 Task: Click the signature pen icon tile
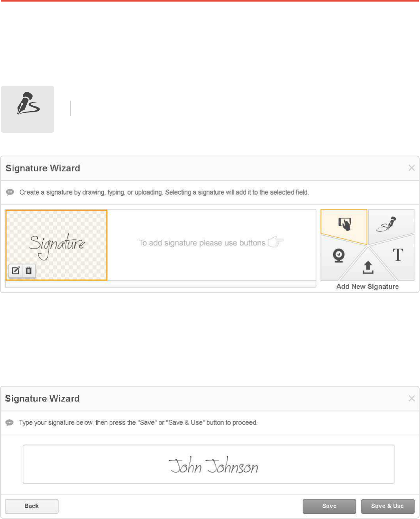(28, 109)
